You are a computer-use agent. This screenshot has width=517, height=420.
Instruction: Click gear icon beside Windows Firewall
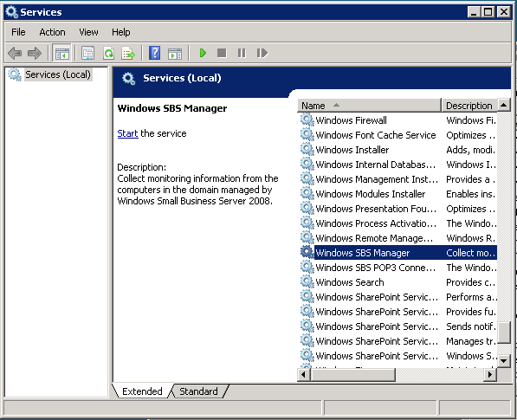click(307, 120)
